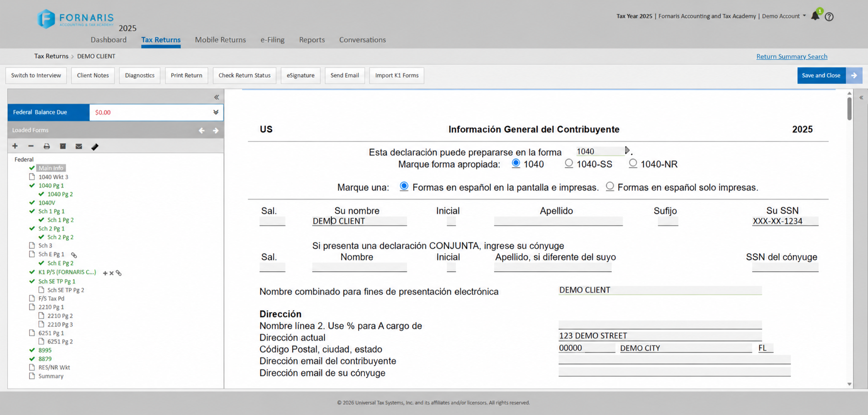Click the archive box icon in forms toolbar

tap(63, 146)
